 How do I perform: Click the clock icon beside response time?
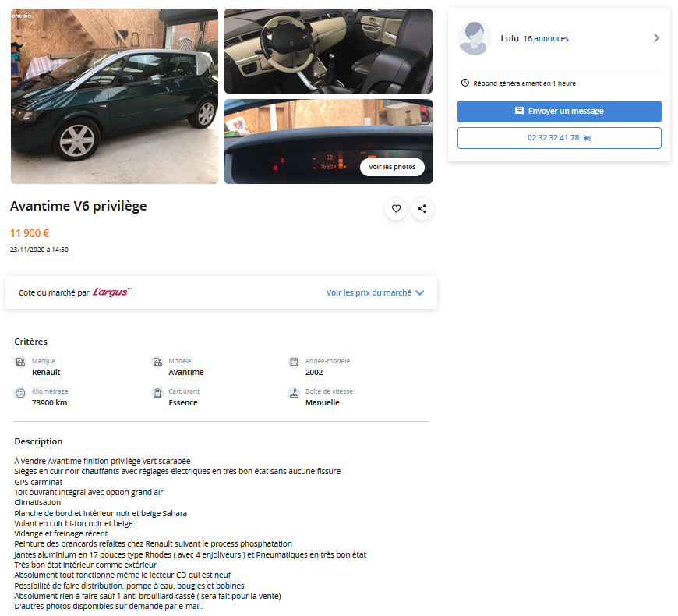464,83
